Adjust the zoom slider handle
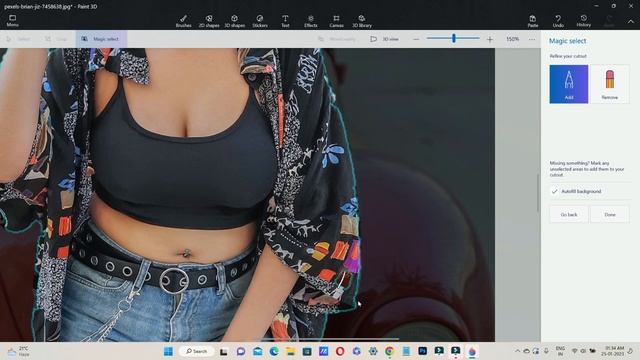640x360 pixels. click(453, 38)
